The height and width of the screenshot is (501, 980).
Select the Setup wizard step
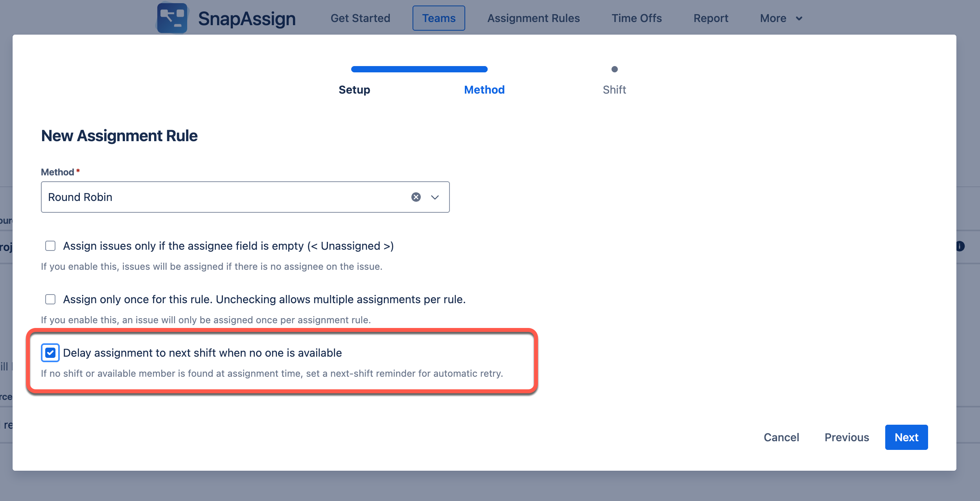click(x=354, y=90)
